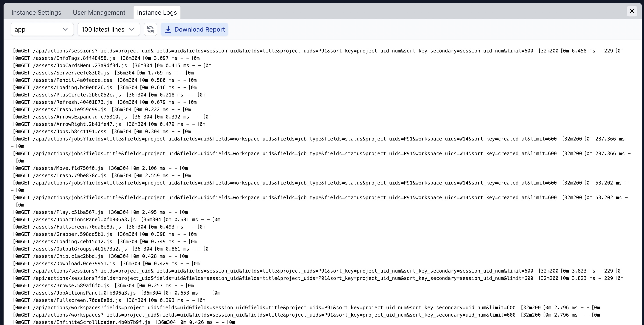Expand the 100 latest lines selector

coord(108,30)
